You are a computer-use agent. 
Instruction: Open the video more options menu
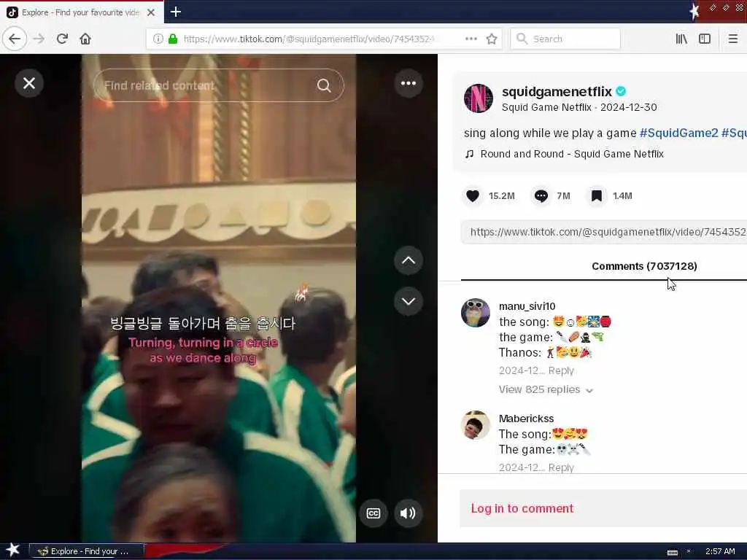[x=409, y=83]
